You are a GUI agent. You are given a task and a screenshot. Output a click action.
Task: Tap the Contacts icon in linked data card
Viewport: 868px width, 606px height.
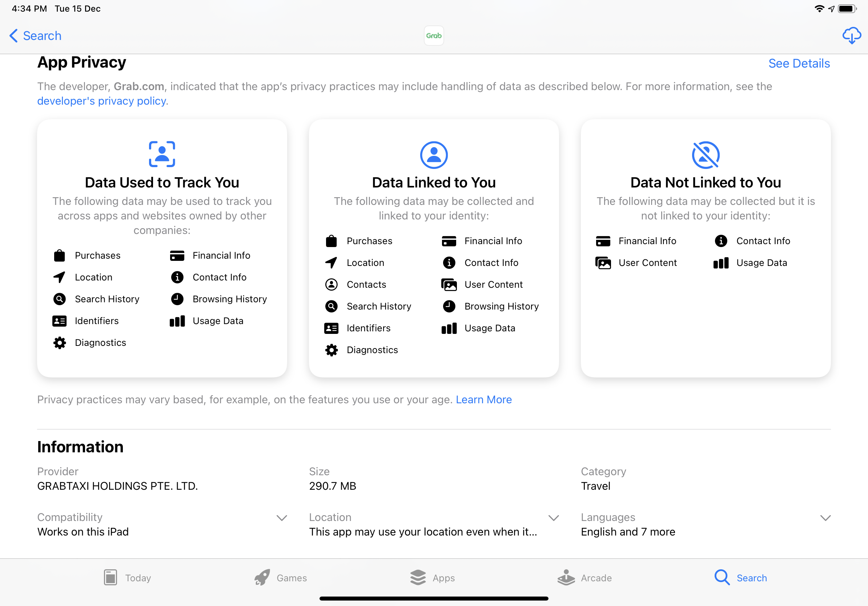[x=331, y=284]
